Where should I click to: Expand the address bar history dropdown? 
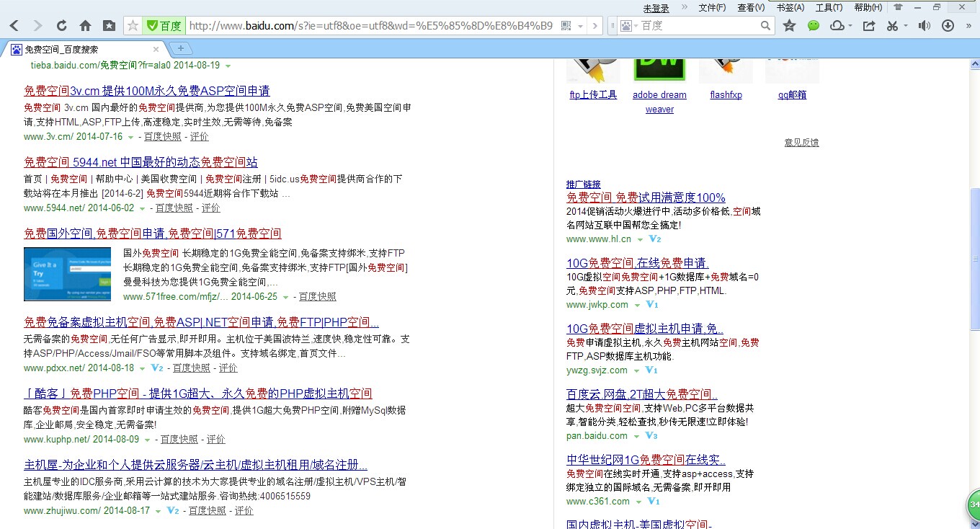click(581, 26)
